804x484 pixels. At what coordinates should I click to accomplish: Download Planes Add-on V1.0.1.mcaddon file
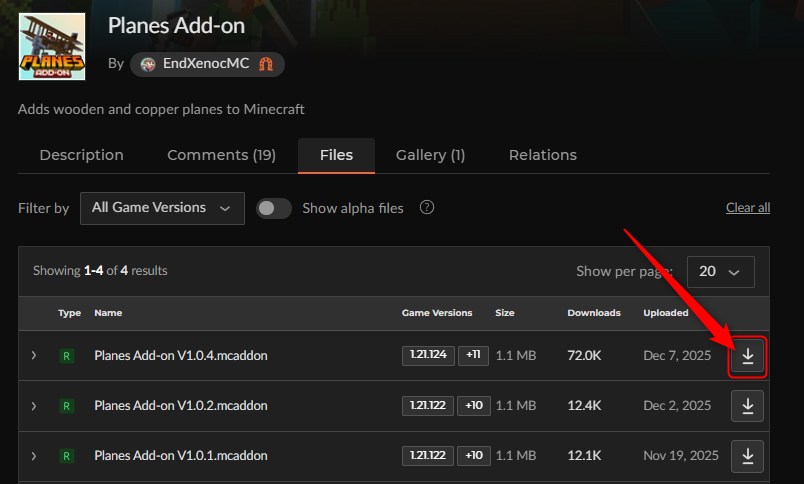pos(748,456)
